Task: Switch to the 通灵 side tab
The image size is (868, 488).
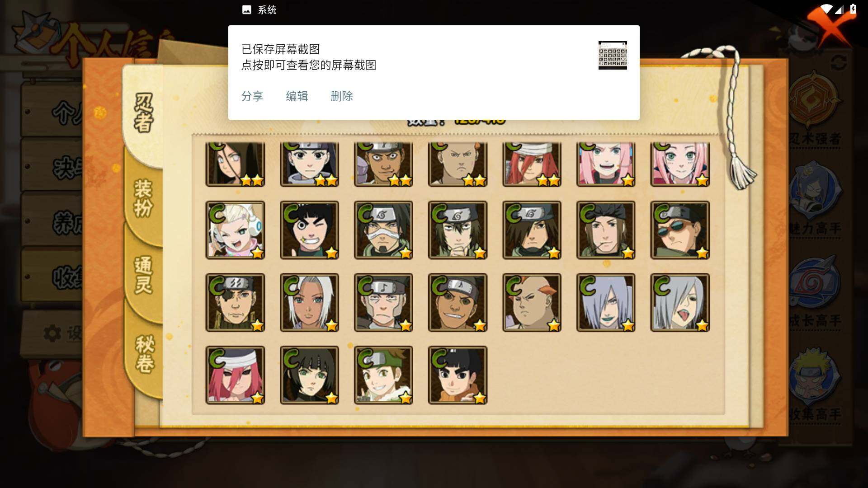Action: 144,276
